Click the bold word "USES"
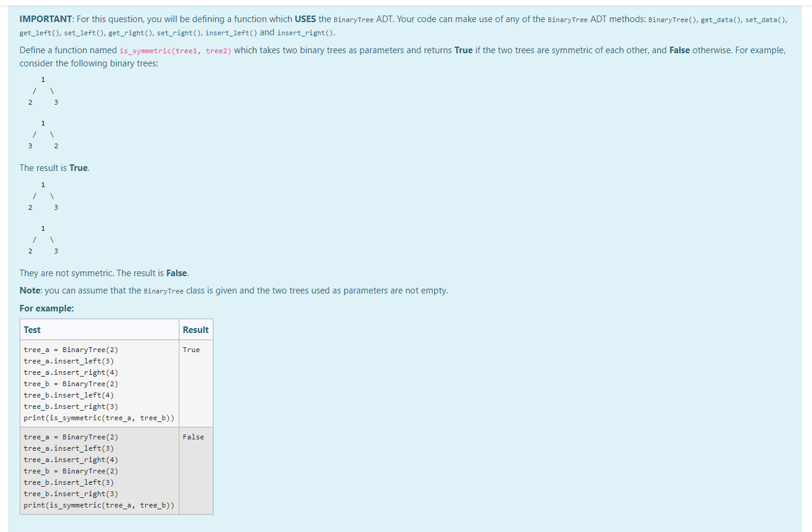 click(306, 19)
